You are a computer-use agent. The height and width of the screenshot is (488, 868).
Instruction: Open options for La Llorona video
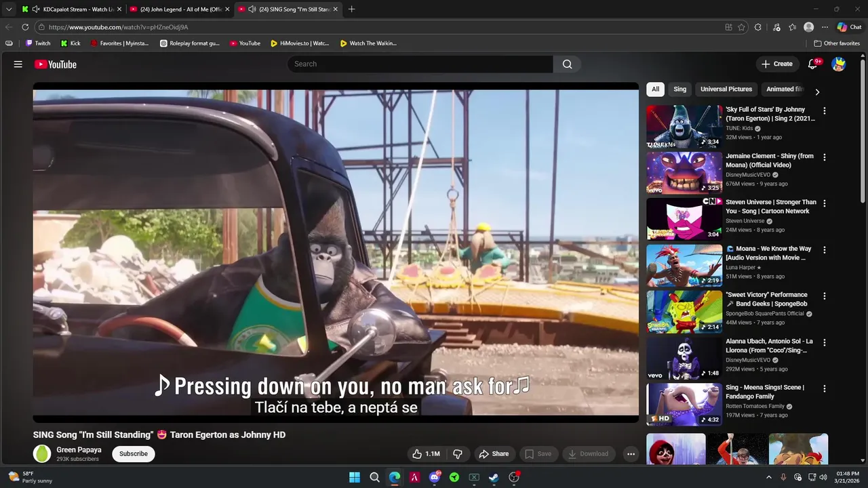[x=825, y=343]
